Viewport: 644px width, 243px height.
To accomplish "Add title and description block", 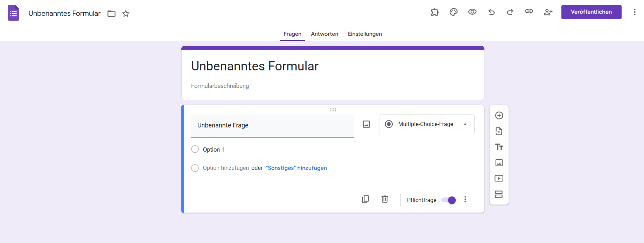I will tap(499, 147).
